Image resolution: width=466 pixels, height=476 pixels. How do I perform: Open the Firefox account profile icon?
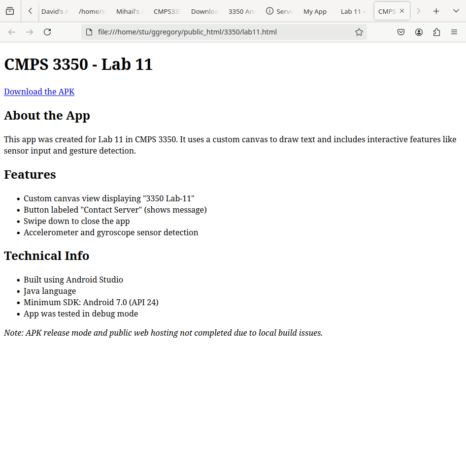point(419,32)
